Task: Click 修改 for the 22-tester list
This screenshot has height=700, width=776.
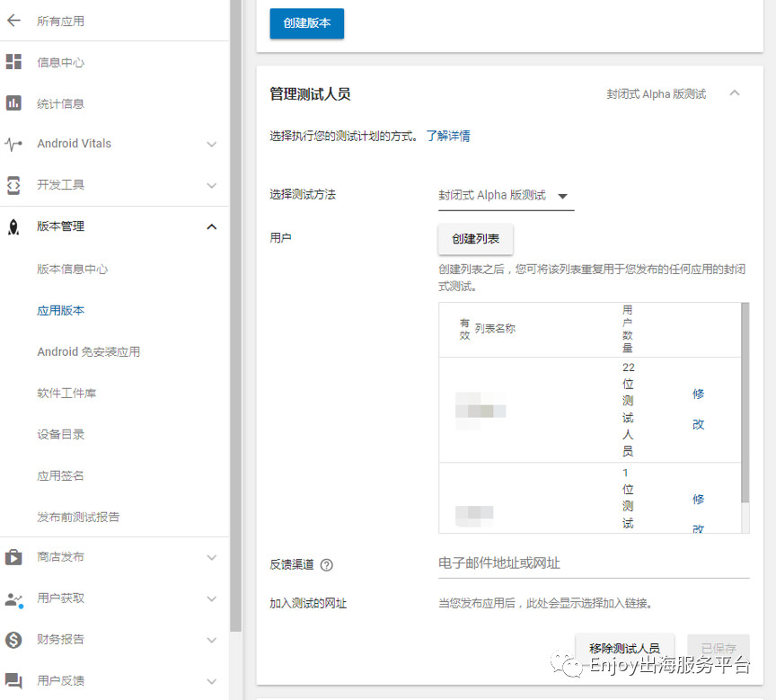Action: (x=699, y=409)
